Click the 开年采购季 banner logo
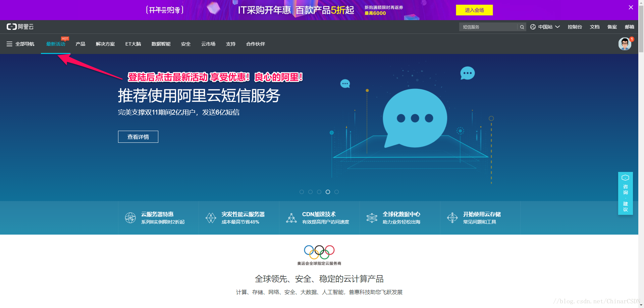Viewport: 644px width, 308px height. (x=165, y=10)
